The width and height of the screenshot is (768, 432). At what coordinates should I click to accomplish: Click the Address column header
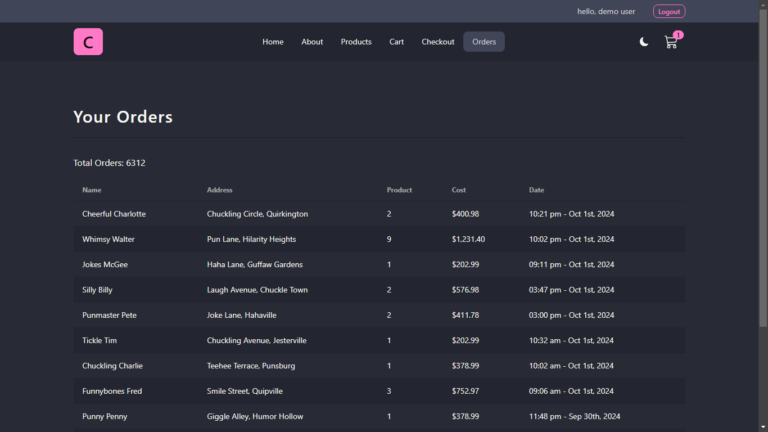click(x=219, y=190)
